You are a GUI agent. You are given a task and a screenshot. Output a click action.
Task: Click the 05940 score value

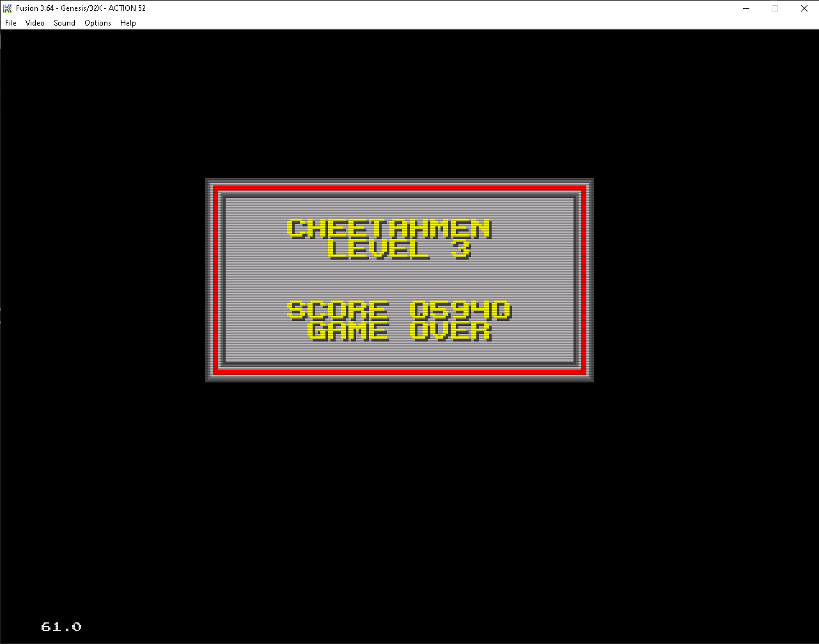point(460,310)
